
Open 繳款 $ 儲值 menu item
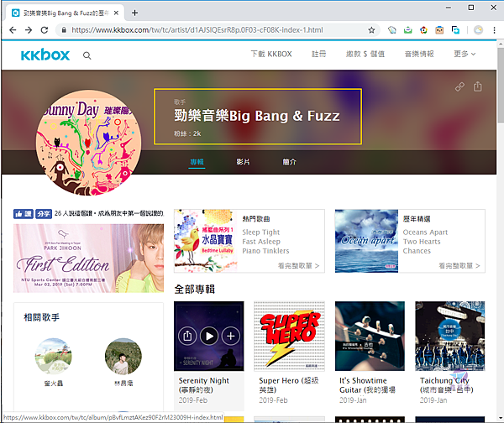click(365, 54)
